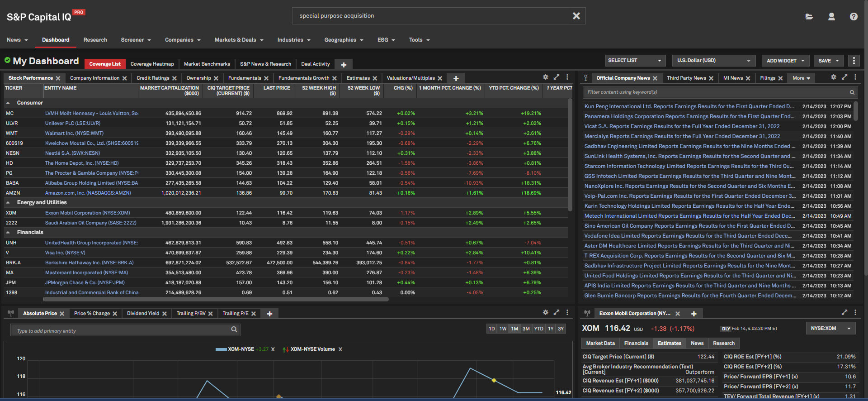This screenshot has height=401, width=868.
Task: Open the Screener menu
Action: [x=136, y=40]
